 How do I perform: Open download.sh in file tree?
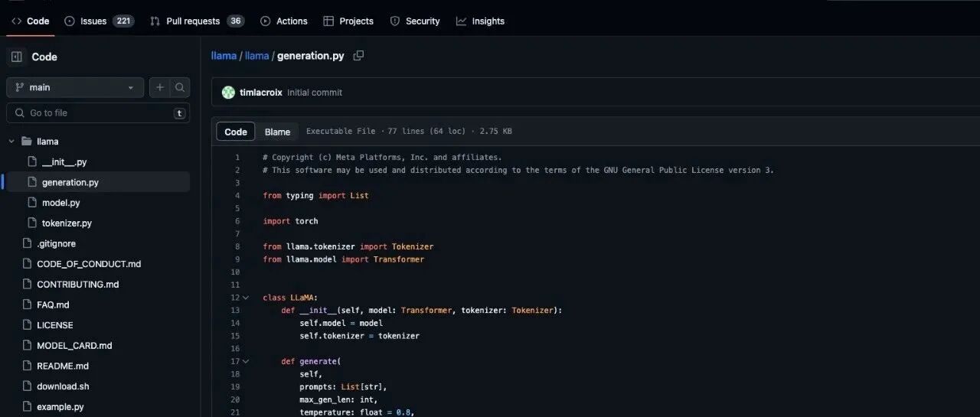click(63, 386)
